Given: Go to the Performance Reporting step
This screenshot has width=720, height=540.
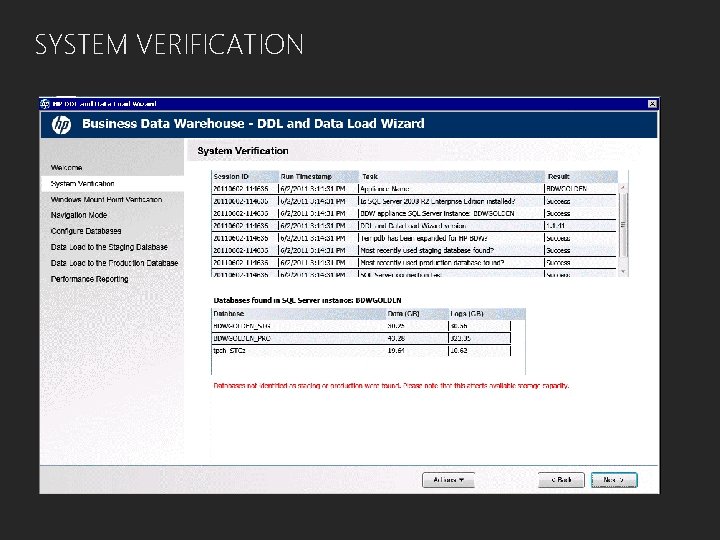Looking at the screenshot, I should tap(89, 279).
